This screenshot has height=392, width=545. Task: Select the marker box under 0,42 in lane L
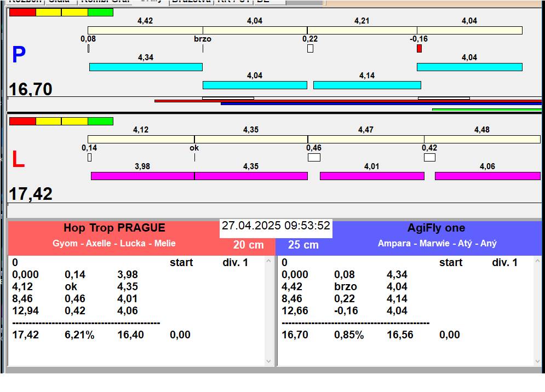429,158
